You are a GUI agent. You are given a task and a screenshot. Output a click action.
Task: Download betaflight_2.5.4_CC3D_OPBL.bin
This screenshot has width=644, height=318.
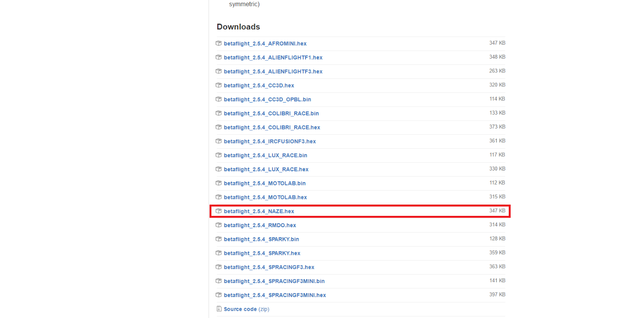click(267, 99)
